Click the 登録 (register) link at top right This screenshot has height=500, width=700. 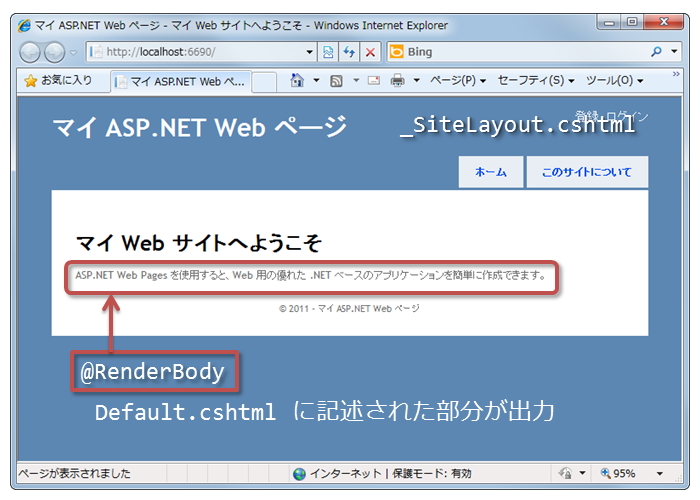(x=587, y=116)
